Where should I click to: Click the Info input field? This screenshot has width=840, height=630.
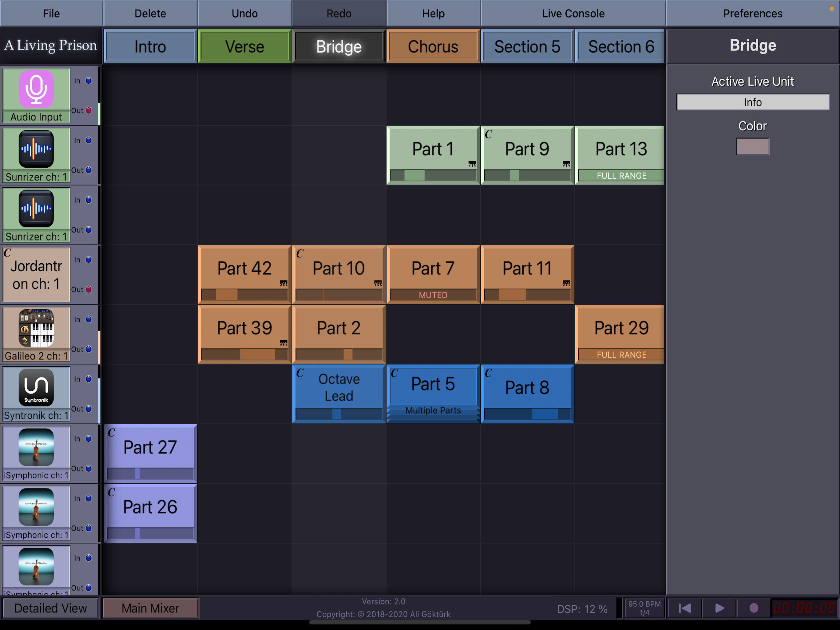coord(752,102)
